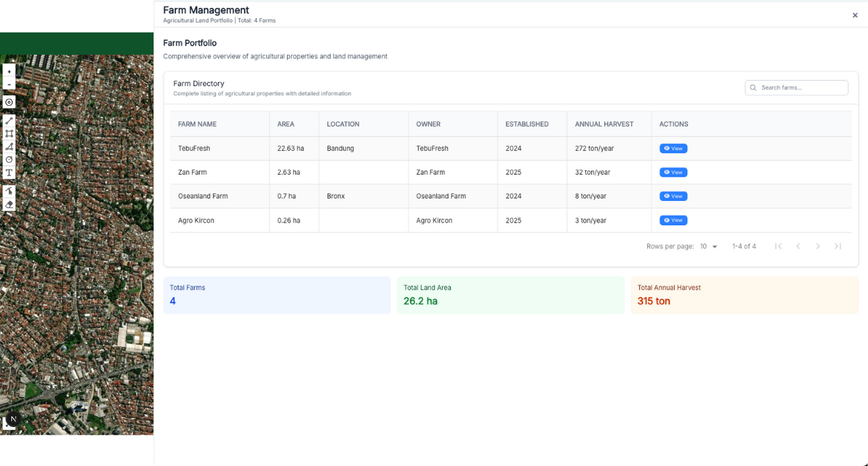Go to next page of farms
Viewport: 868px width, 466px height.
coord(818,246)
